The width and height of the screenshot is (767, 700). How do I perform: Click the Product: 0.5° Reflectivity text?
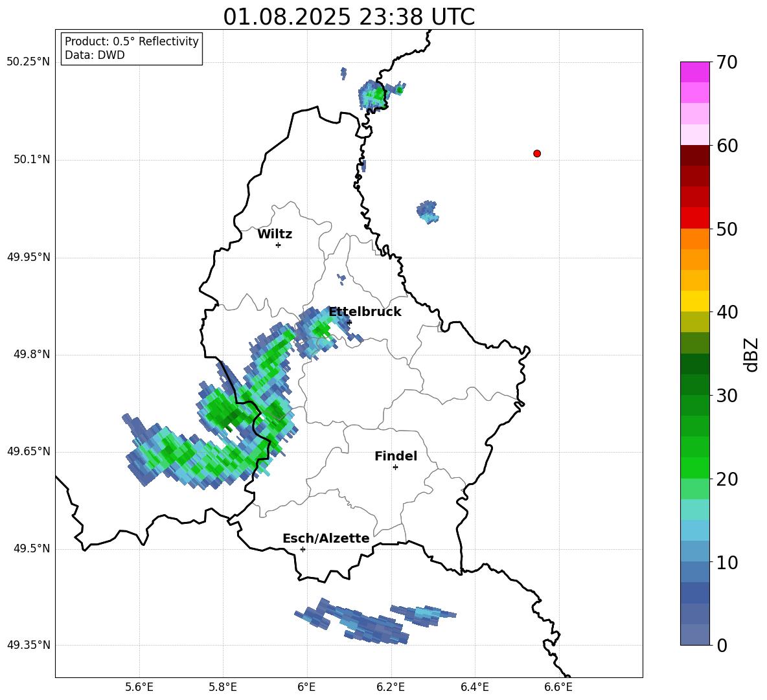pos(132,41)
